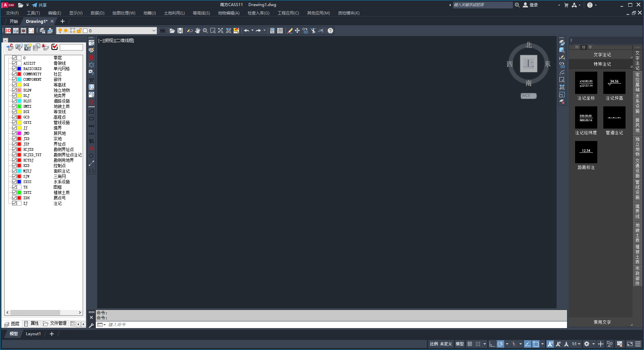The width and height of the screenshot is (644, 350).
Task: Open the layer name dropdown list
Action: click(x=154, y=31)
